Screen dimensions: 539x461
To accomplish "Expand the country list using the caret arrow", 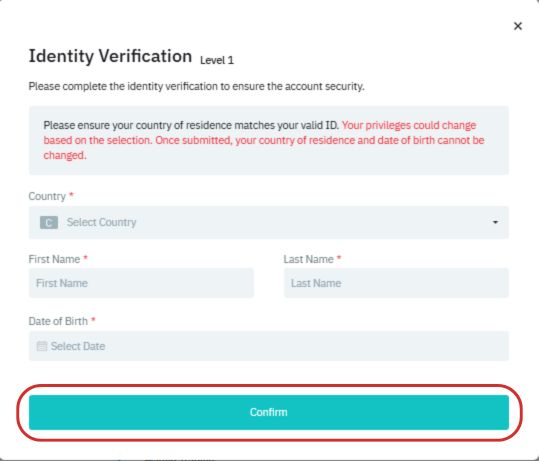I will tap(495, 222).
